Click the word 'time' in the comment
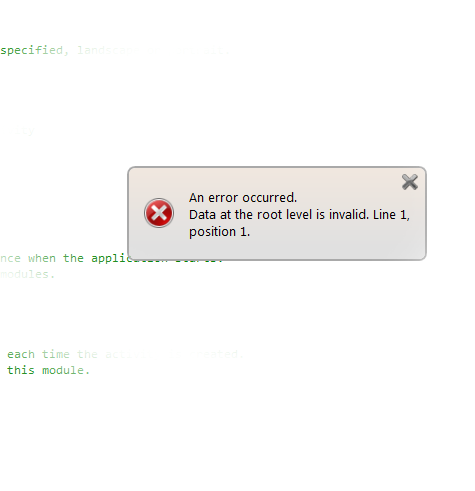475x491 pixels. click(56, 354)
